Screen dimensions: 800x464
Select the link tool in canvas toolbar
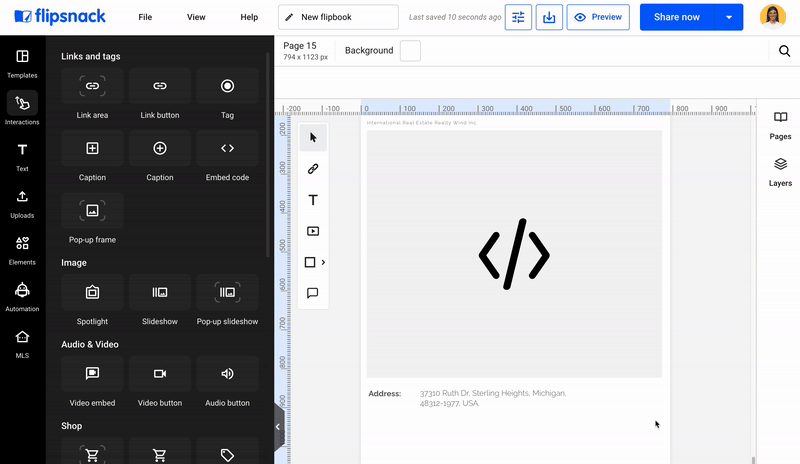pos(313,169)
